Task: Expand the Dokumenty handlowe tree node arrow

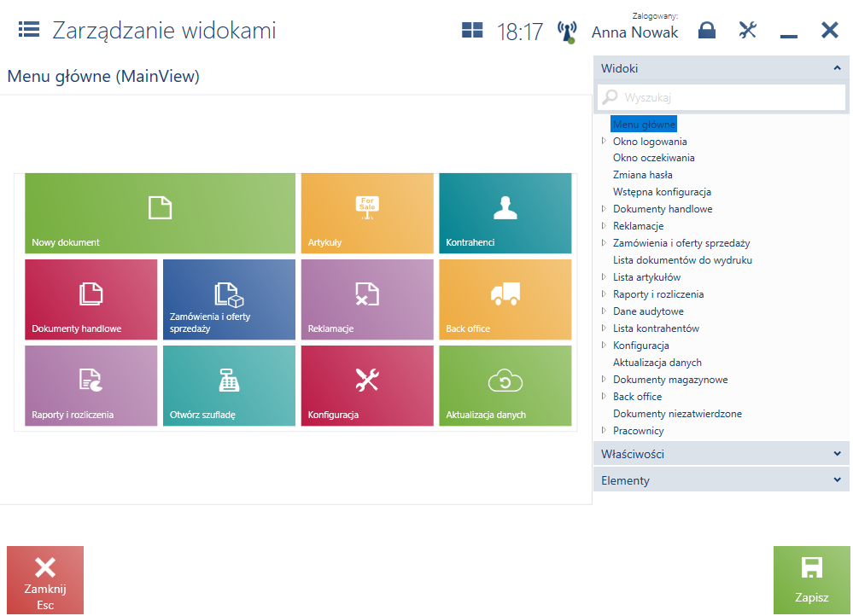Action: pyautogui.click(x=604, y=209)
